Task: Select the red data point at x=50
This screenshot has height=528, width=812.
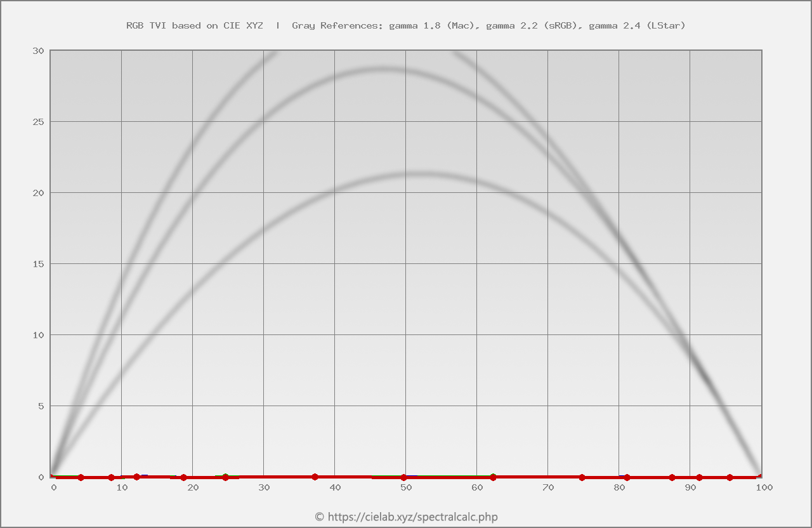Action: coord(403,477)
